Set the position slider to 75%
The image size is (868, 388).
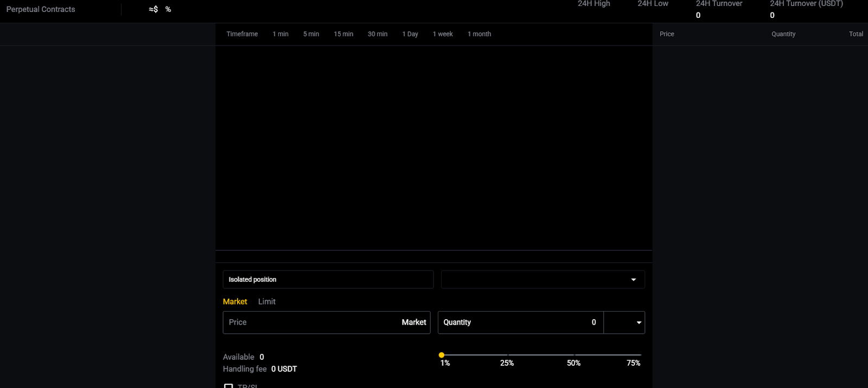tap(633, 363)
